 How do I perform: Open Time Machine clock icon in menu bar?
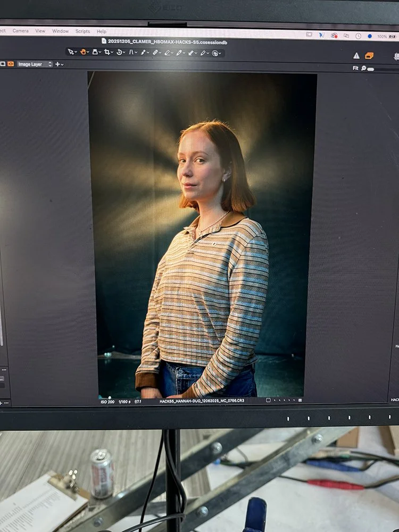coord(358,36)
